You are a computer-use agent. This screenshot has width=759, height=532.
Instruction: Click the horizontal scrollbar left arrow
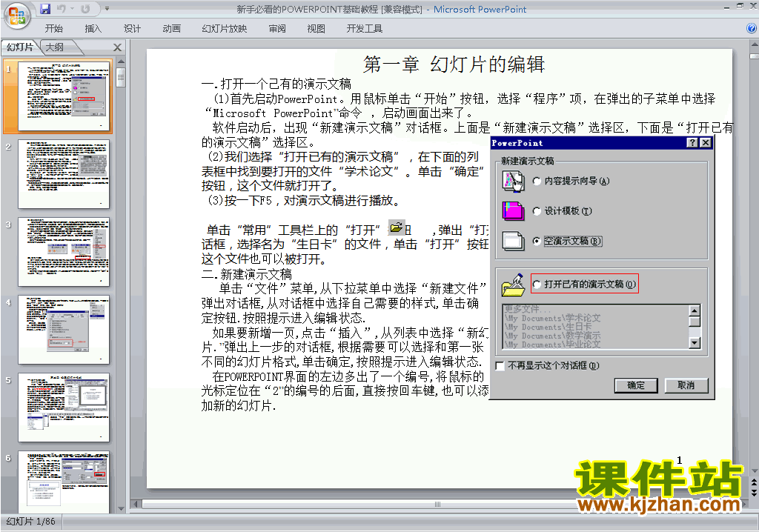[136, 505]
